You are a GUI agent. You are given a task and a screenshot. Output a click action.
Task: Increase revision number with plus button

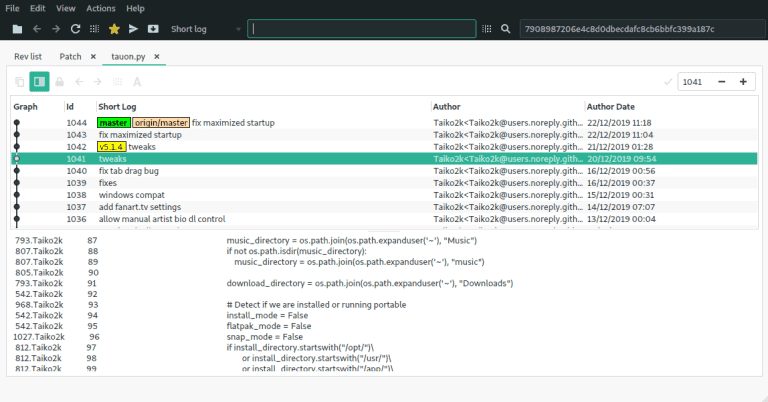pos(743,82)
